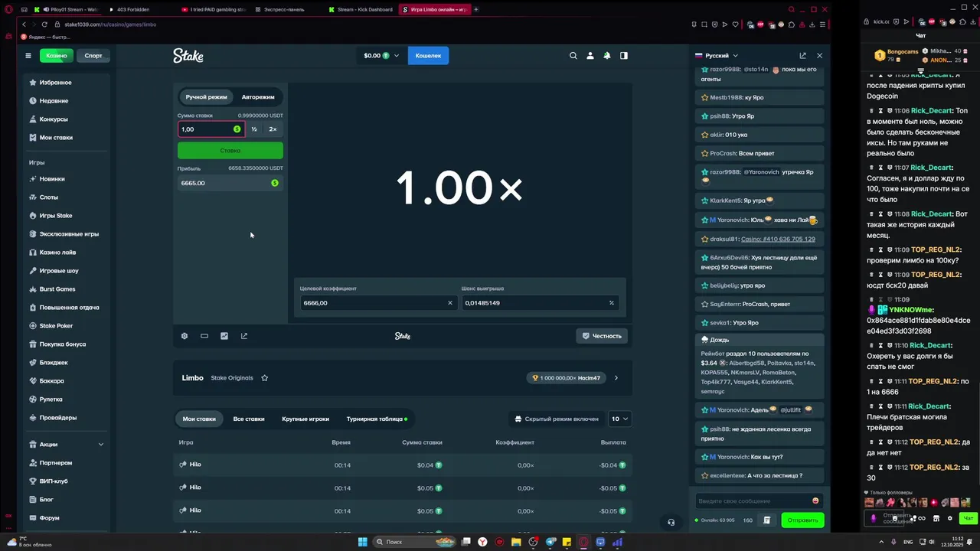Pop out the Stake chat window
This screenshot has width=980, height=551.
802,55
